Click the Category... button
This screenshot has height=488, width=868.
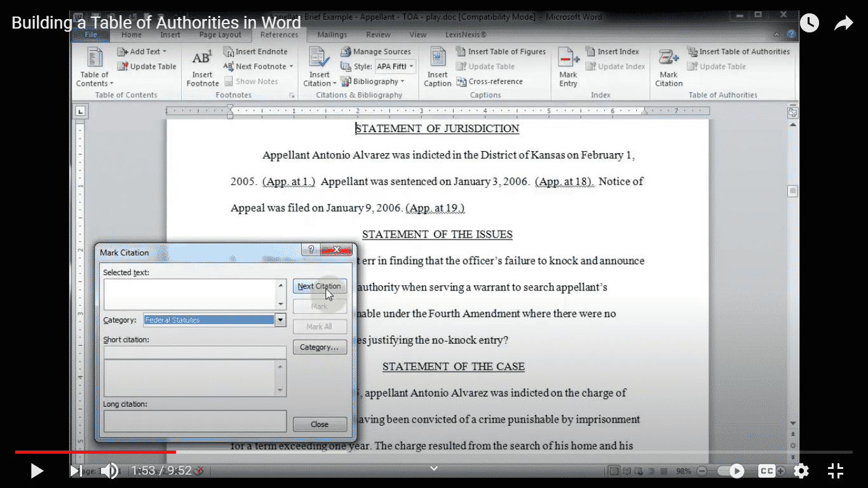(x=320, y=348)
